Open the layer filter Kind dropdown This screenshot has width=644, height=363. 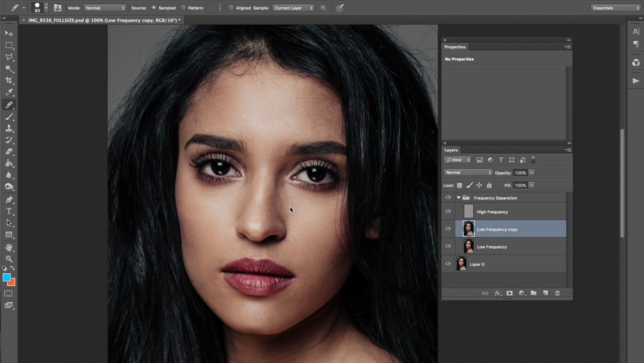click(458, 160)
